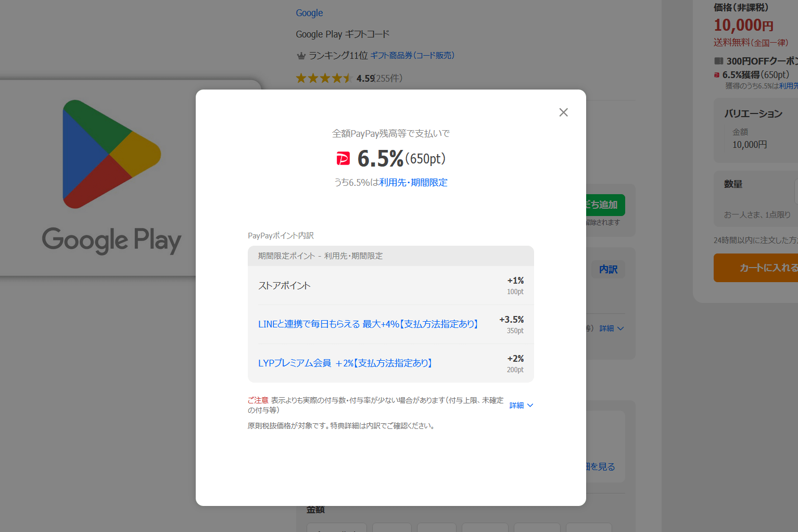Click the crown icon next to ランキング11位
798x532 pixels.
coord(301,56)
